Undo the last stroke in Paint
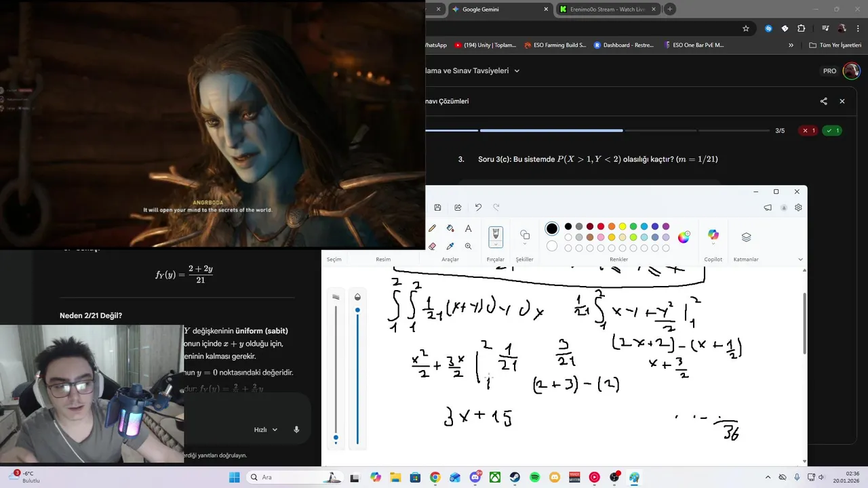 click(x=478, y=207)
